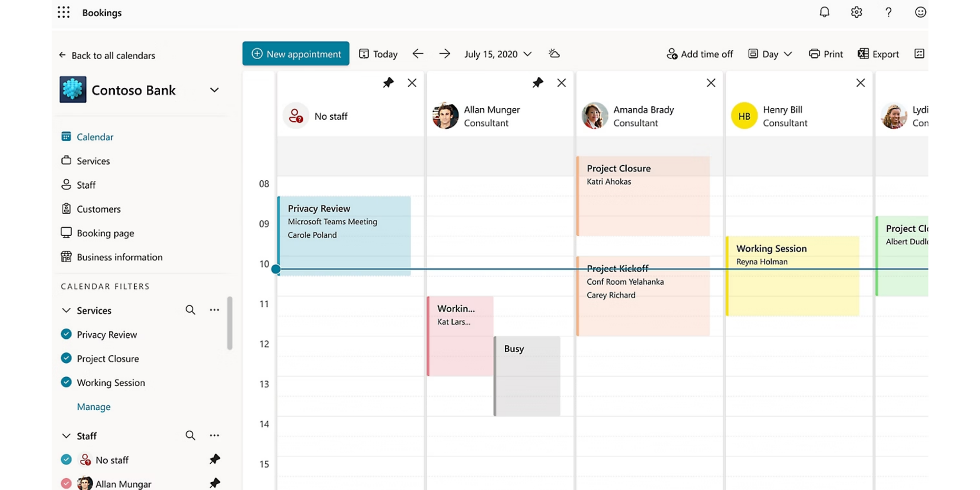Open more options for Staff filters
Screen dimensions: 980x490
point(214,435)
